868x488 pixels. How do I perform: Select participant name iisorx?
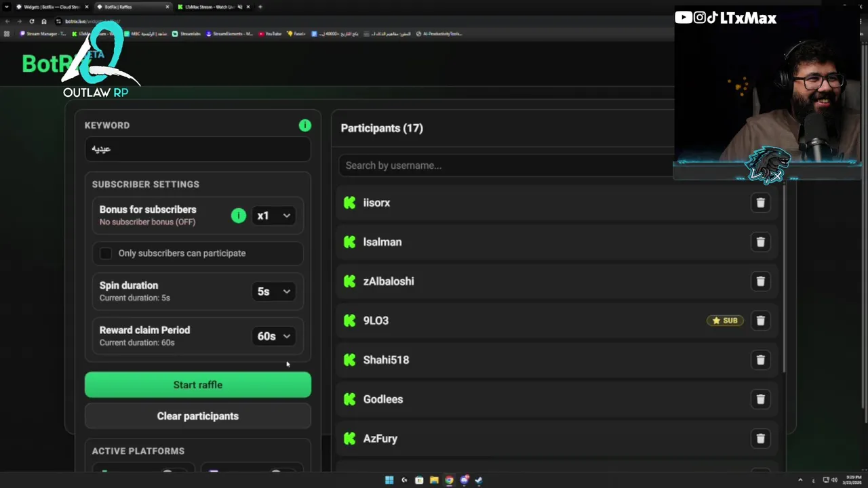click(376, 203)
